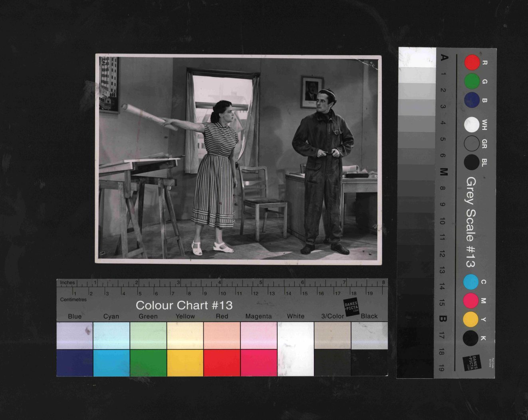Click the Danes-Picta logo on Colour Chart

351,307
